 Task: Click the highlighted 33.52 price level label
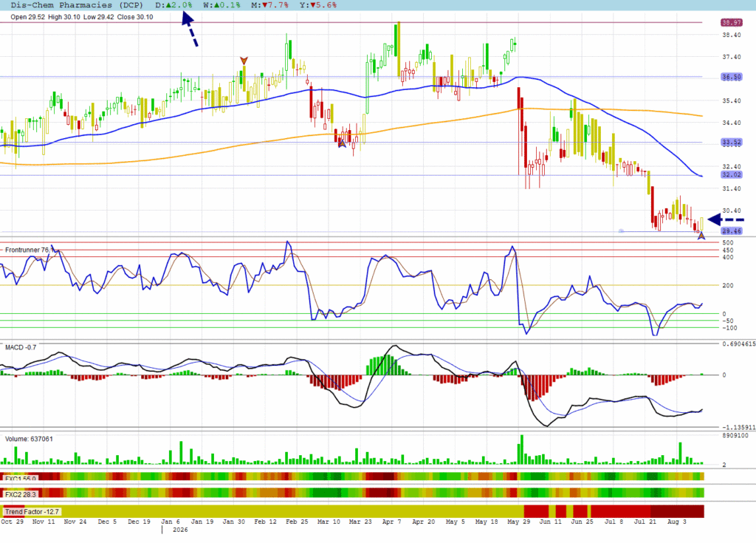(x=732, y=142)
